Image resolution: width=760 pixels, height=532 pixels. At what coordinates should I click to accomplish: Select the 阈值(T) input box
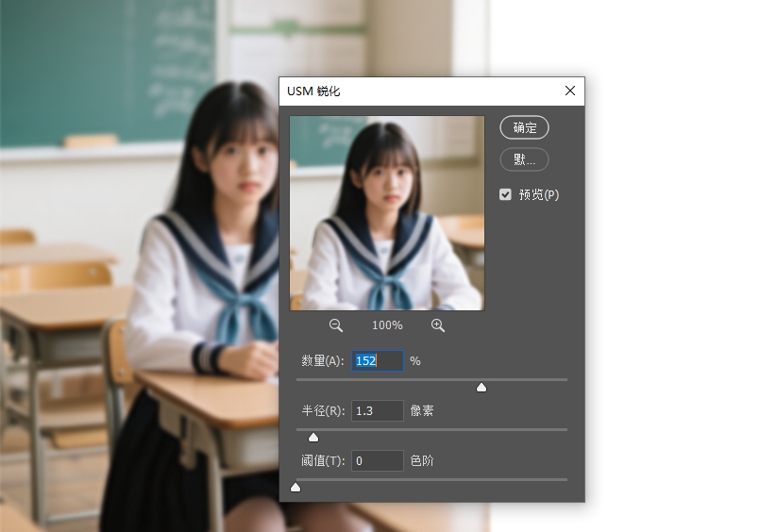(x=377, y=460)
